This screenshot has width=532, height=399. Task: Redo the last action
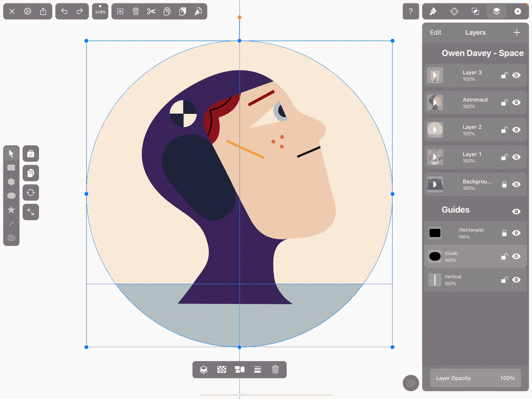pos(80,11)
